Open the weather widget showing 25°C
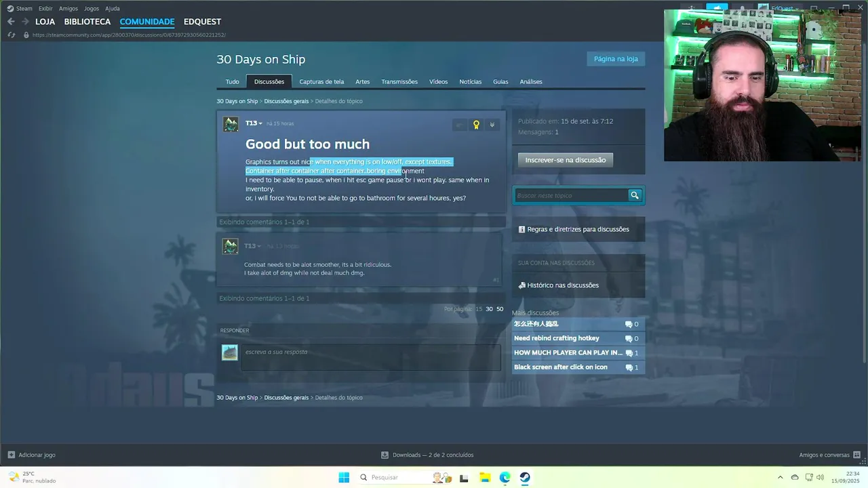868x488 pixels. (x=32, y=477)
